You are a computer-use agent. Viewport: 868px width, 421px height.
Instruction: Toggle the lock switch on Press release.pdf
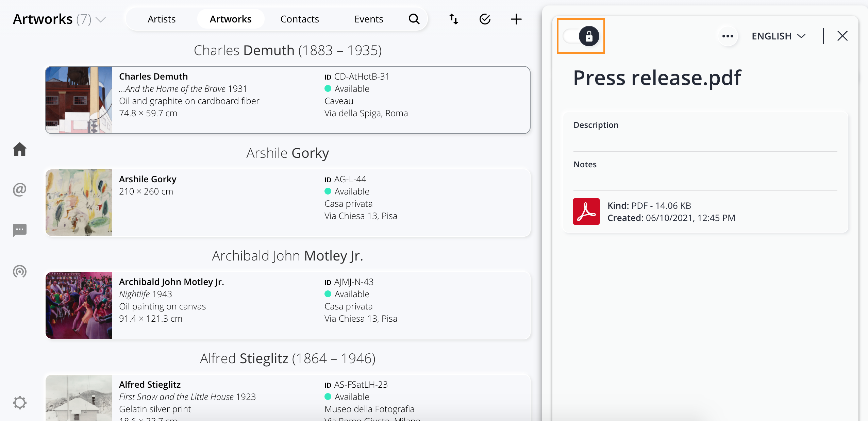pyautogui.click(x=581, y=36)
